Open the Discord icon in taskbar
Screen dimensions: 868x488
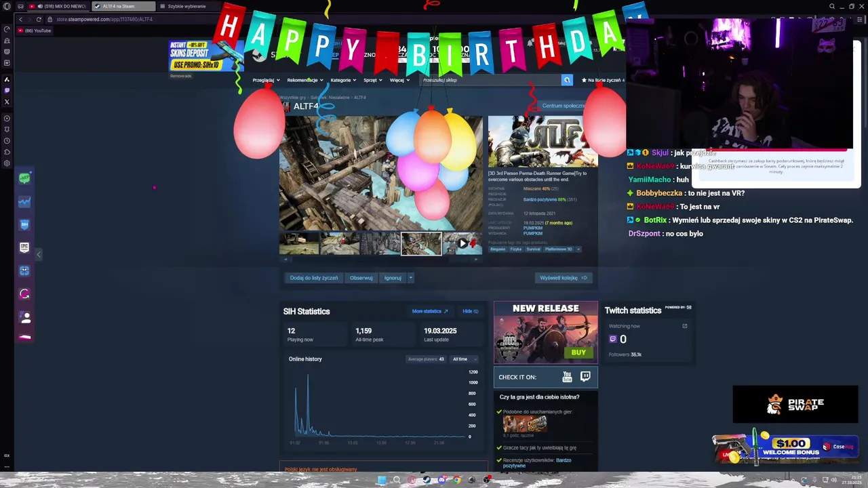441,480
